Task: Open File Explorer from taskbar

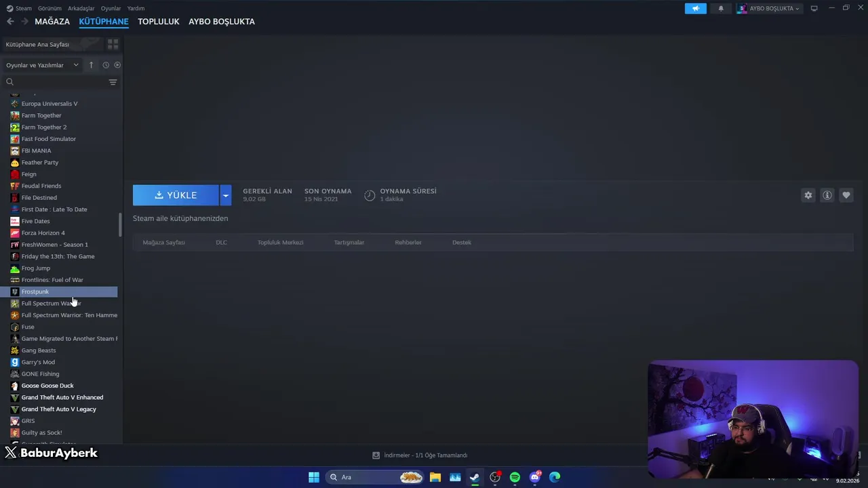Action: (x=435, y=477)
